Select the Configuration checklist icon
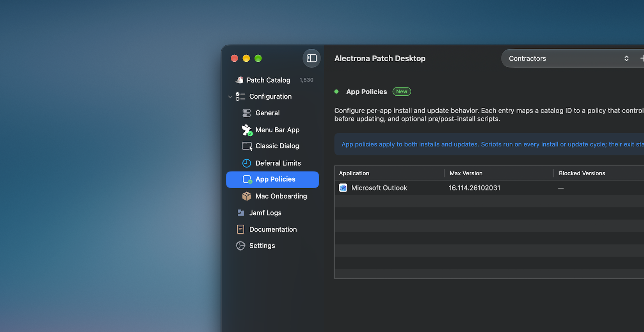 240,96
